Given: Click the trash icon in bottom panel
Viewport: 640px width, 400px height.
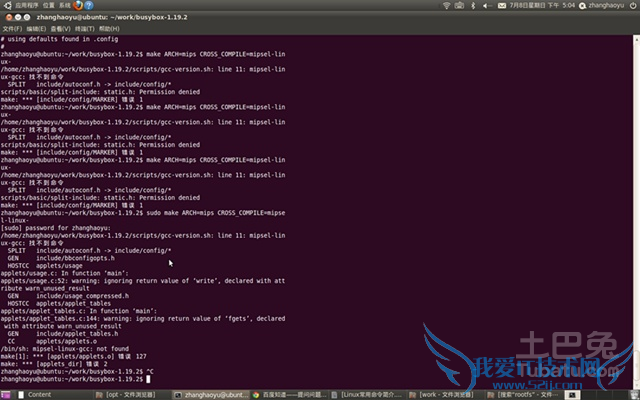Looking at the screenshot, I should [x=634, y=395].
